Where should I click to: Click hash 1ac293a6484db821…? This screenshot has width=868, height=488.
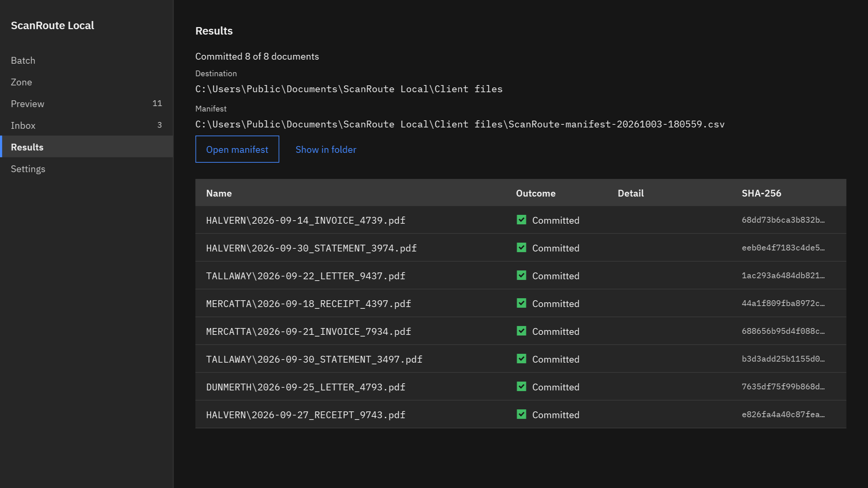tap(783, 276)
